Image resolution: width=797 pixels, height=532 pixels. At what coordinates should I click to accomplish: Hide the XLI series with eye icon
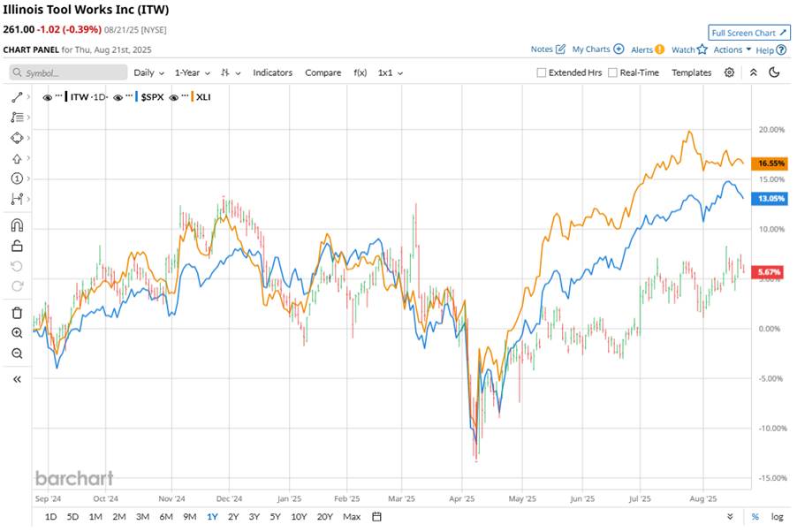(x=173, y=97)
